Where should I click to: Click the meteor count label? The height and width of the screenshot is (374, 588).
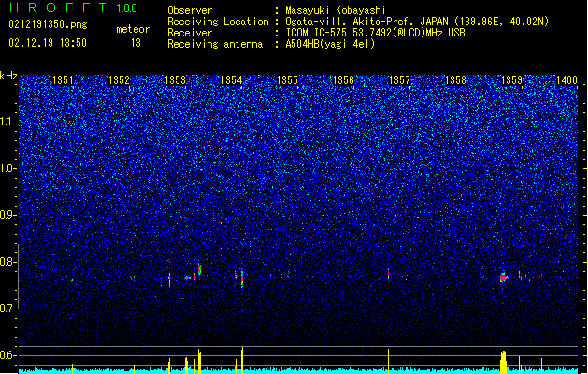(x=133, y=29)
